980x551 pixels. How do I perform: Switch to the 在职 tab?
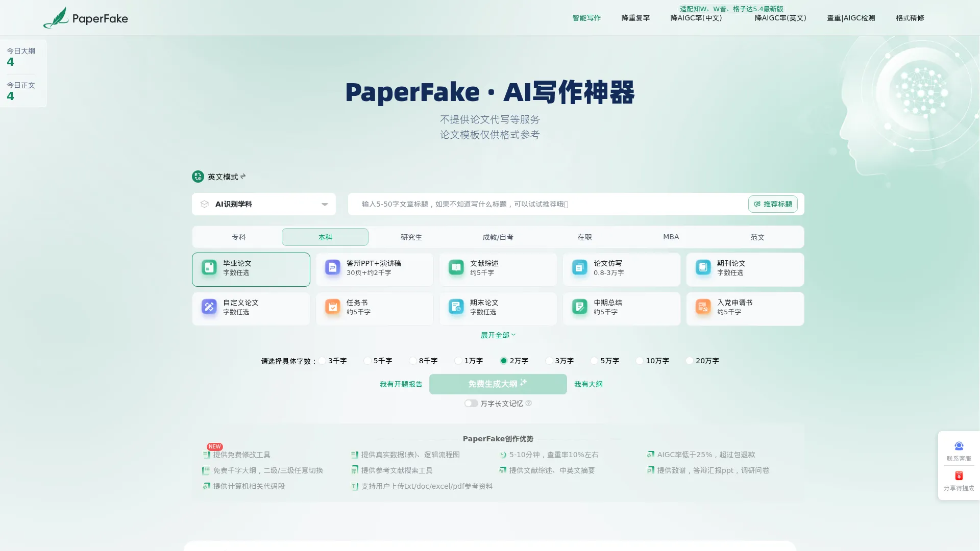pyautogui.click(x=584, y=237)
